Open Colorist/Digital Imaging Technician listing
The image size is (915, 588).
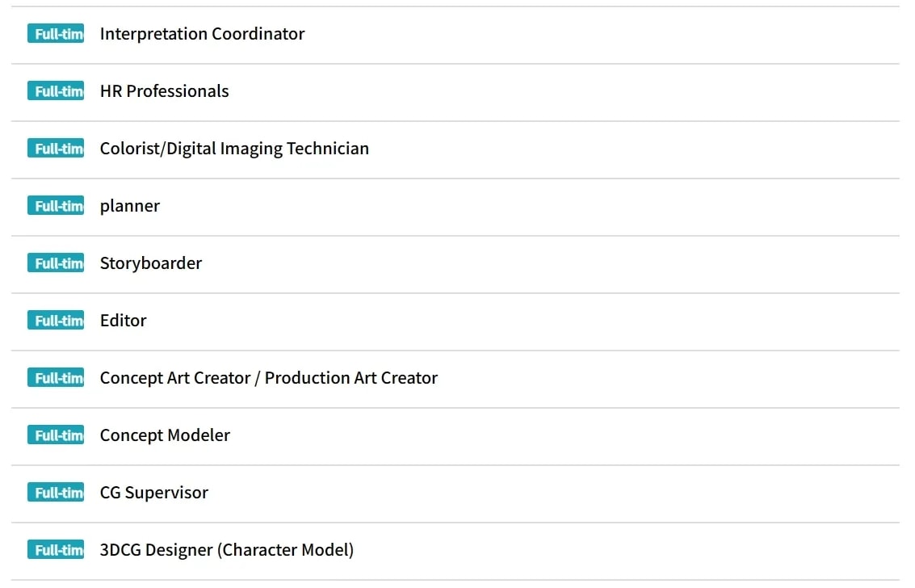click(234, 149)
